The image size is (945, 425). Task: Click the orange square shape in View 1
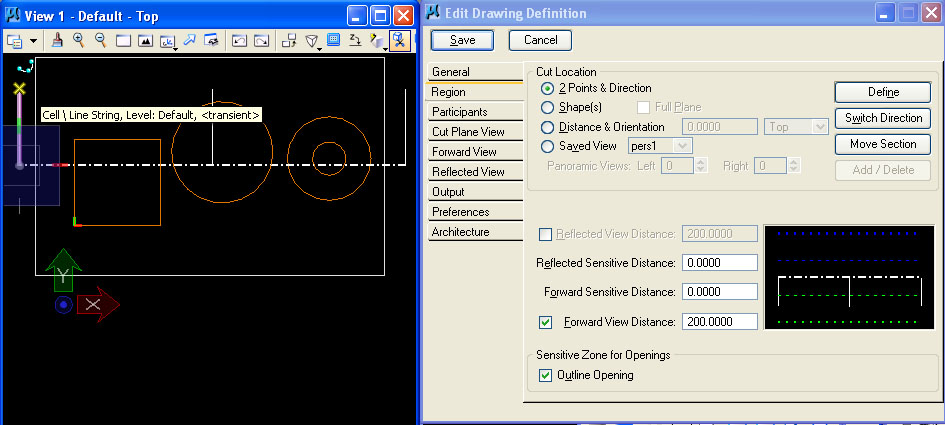[118, 182]
